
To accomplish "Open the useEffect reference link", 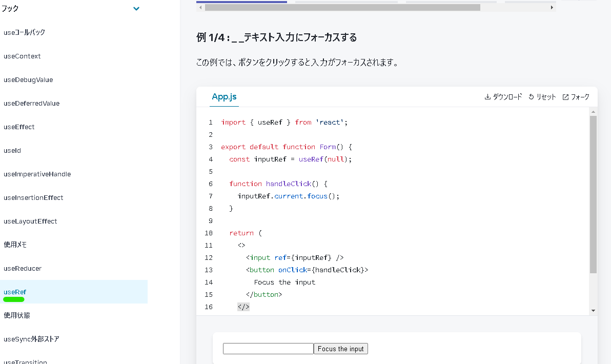I will [19, 127].
